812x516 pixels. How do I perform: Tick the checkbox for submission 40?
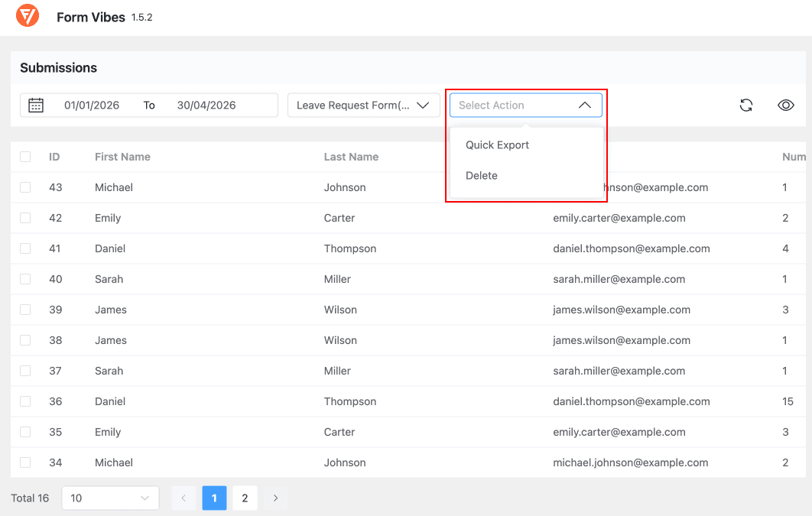tap(25, 279)
